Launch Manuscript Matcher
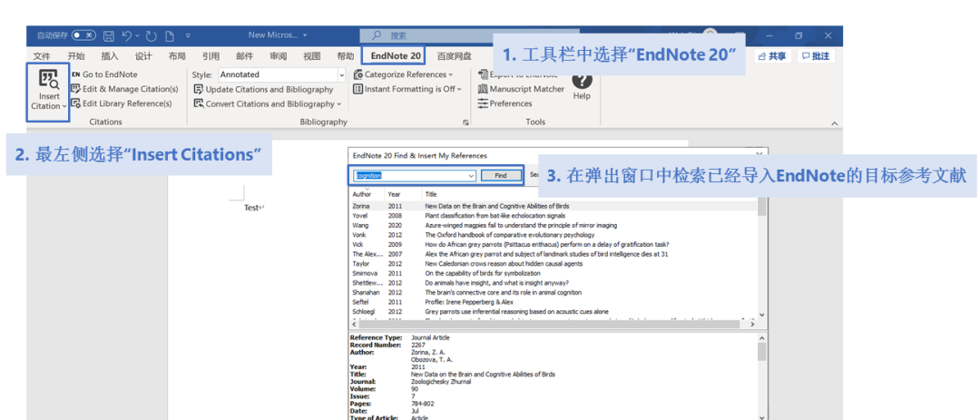The image size is (980, 420). coord(521,89)
